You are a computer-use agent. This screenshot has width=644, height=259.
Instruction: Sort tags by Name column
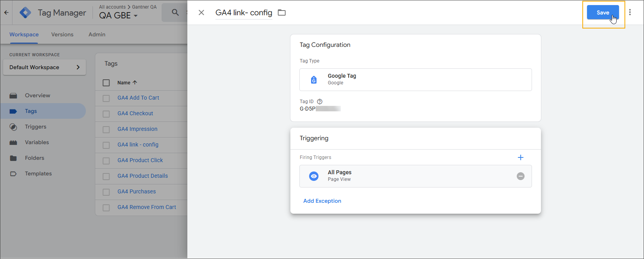coord(127,83)
